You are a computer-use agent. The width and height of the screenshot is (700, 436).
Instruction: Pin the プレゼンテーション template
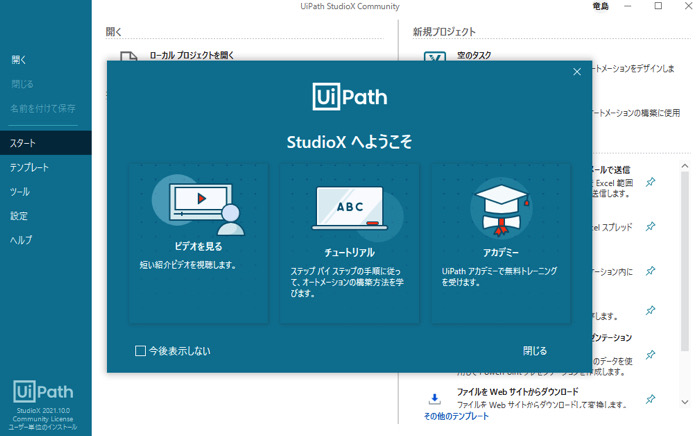click(650, 355)
